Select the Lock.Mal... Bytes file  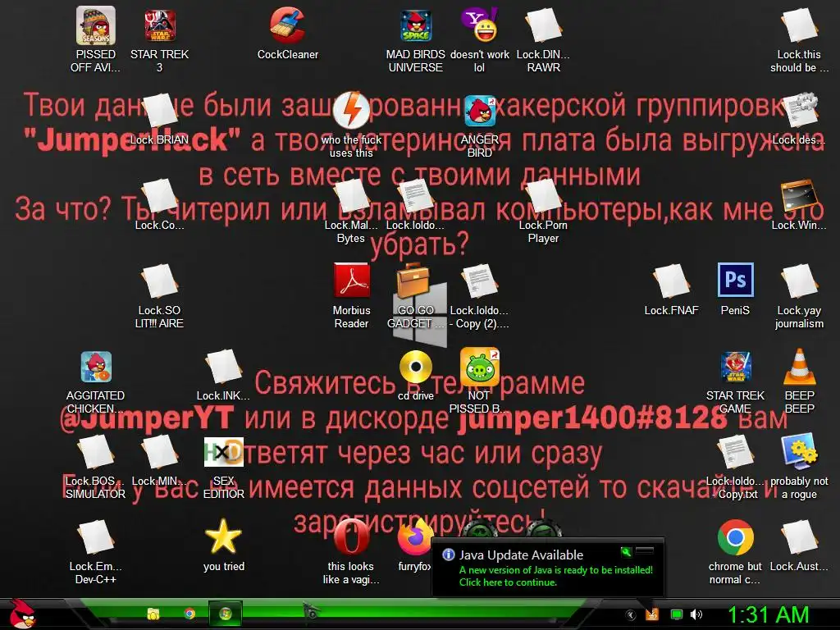tap(351, 195)
